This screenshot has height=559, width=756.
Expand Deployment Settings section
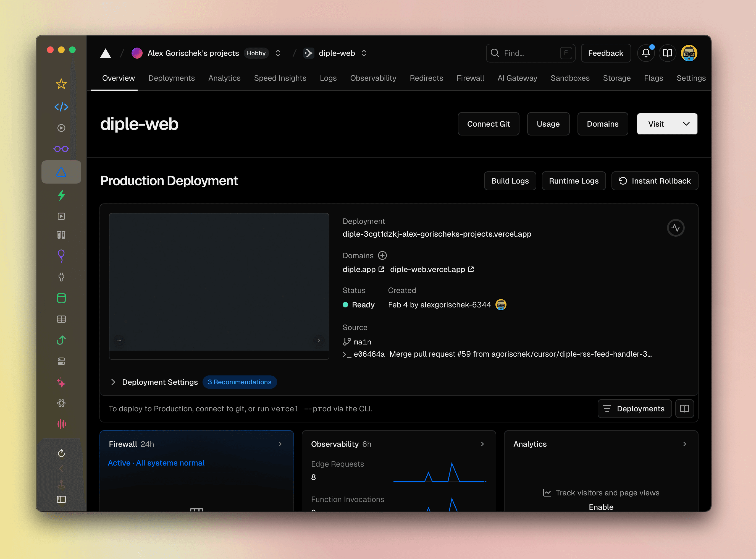pyautogui.click(x=113, y=382)
